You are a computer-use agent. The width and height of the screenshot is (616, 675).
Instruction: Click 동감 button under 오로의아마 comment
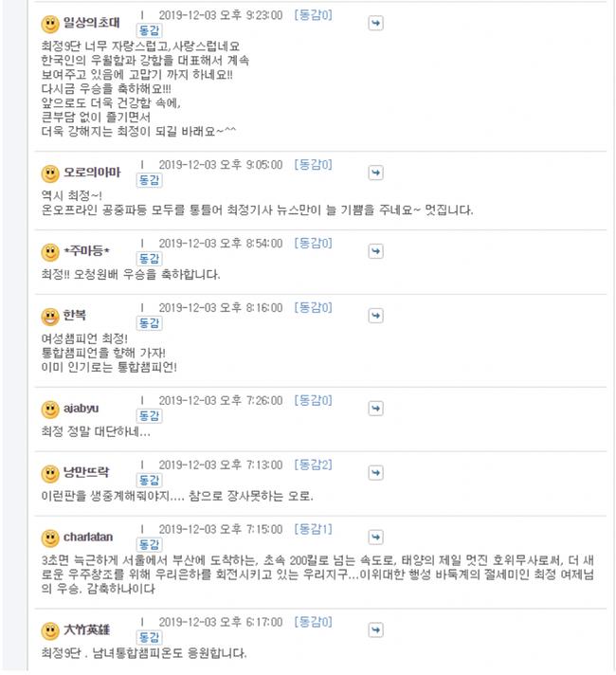coord(149,180)
